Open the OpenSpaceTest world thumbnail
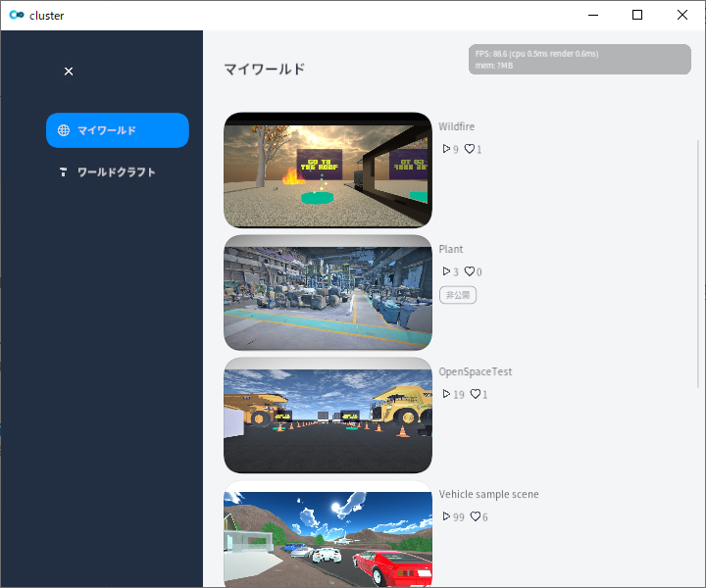 [328, 416]
